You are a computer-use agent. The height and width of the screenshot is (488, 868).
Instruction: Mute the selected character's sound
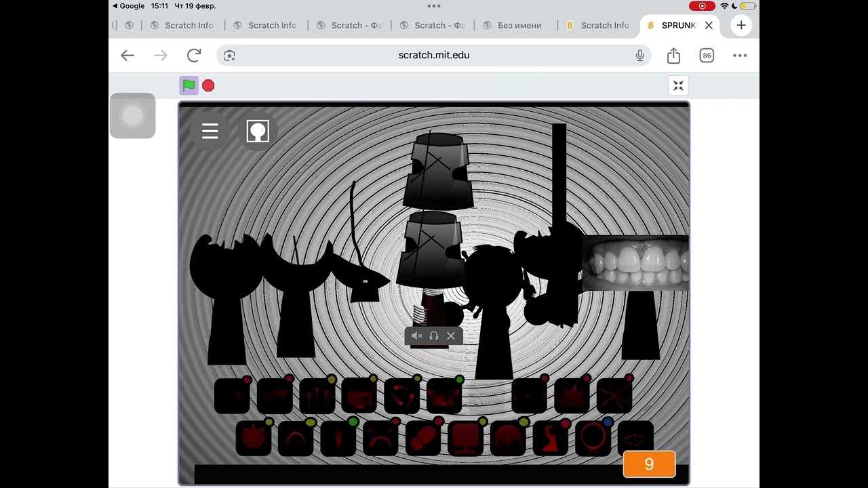pyautogui.click(x=417, y=335)
